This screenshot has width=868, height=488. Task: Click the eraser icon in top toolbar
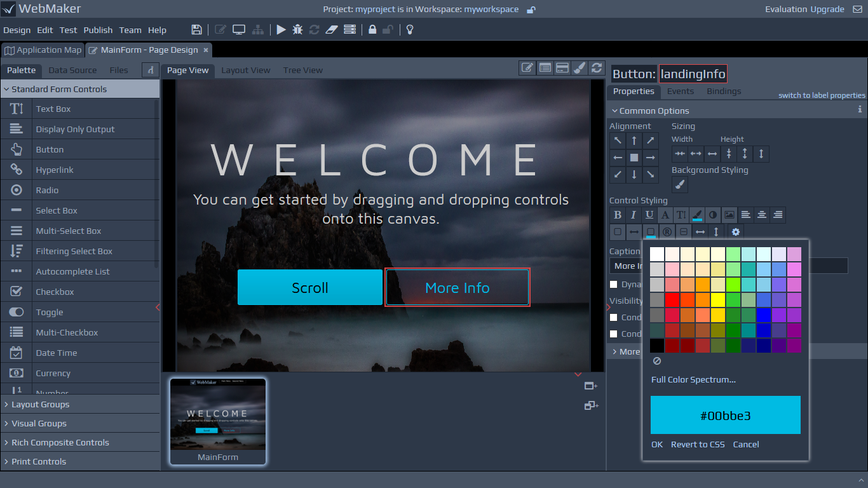(x=331, y=30)
